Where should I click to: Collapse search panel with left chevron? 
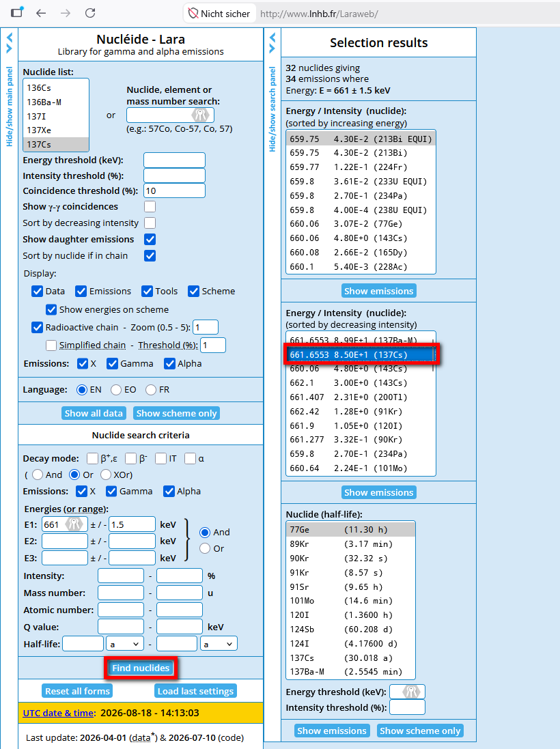click(x=272, y=38)
